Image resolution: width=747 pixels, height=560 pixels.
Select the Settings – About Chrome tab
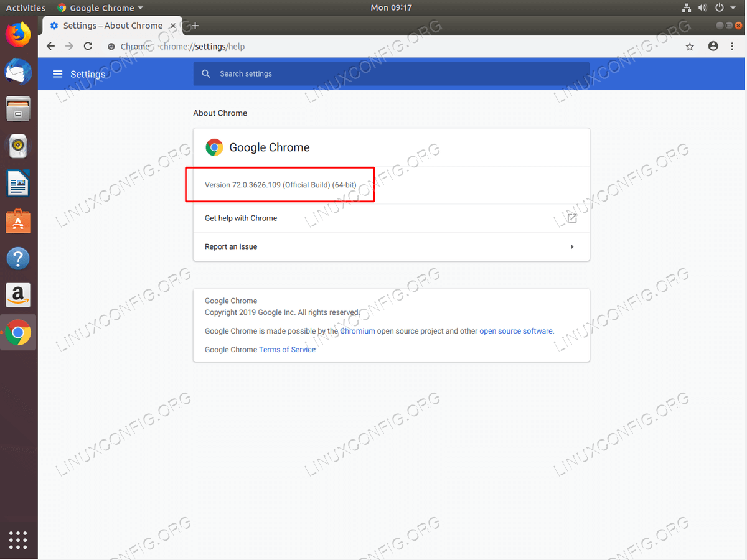tap(113, 26)
